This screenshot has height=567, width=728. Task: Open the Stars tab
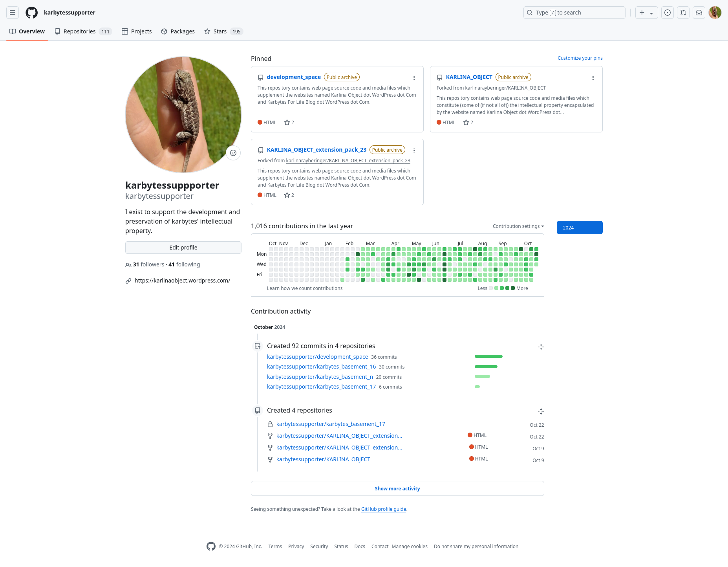point(224,31)
